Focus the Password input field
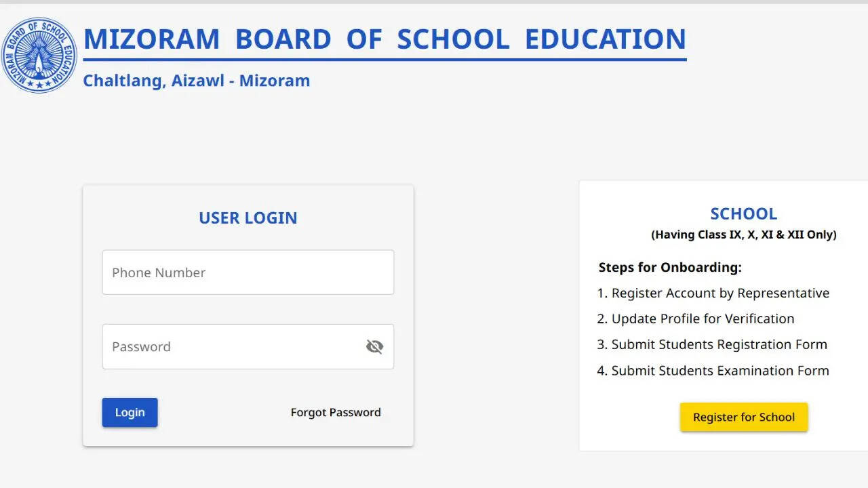The height and width of the screenshot is (488, 868). [231, 347]
